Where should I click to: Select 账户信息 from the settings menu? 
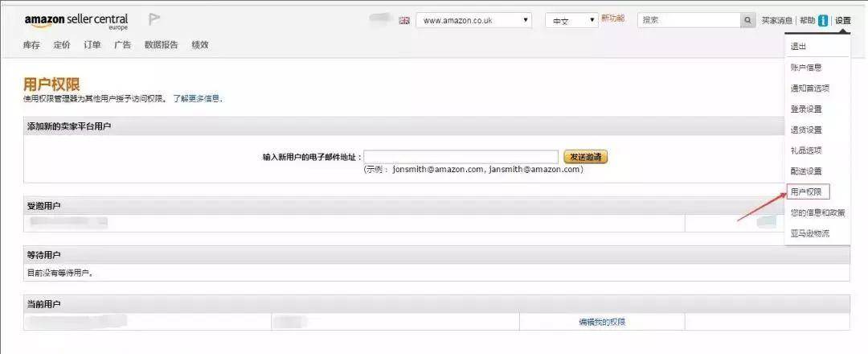click(x=806, y=68)
